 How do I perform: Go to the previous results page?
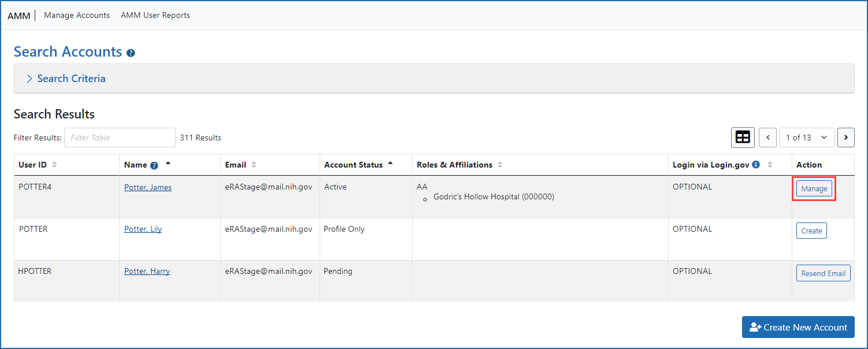pyautogui.click(x=767, y=138)
